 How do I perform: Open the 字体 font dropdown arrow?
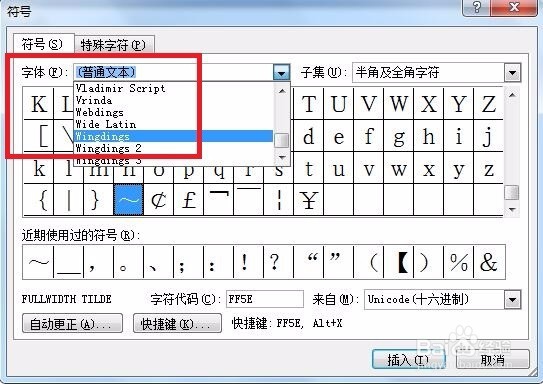pyautogui.click(x=281, y=73)
